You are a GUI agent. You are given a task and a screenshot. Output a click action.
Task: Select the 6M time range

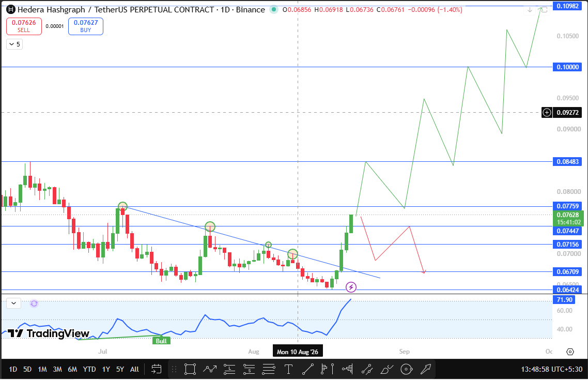click(x=72, y=369)
